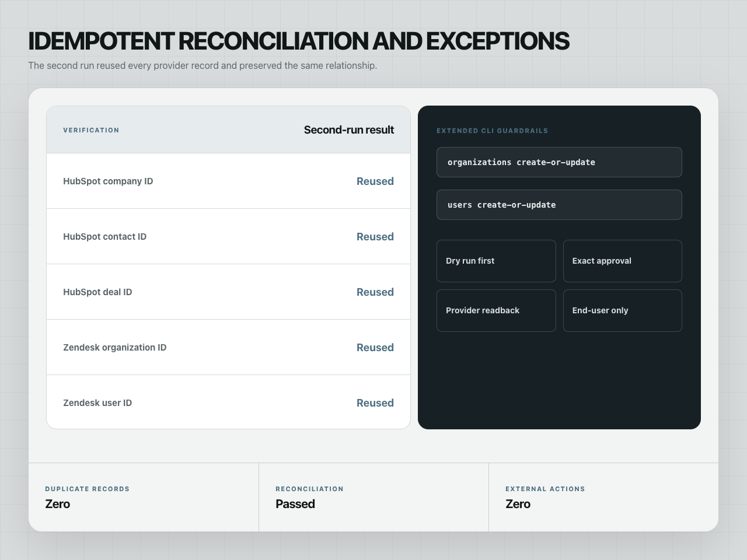747x560 pixels.
Task: Click "Reused" in the HubSpot company ID row
Action: tap(375, 181)
